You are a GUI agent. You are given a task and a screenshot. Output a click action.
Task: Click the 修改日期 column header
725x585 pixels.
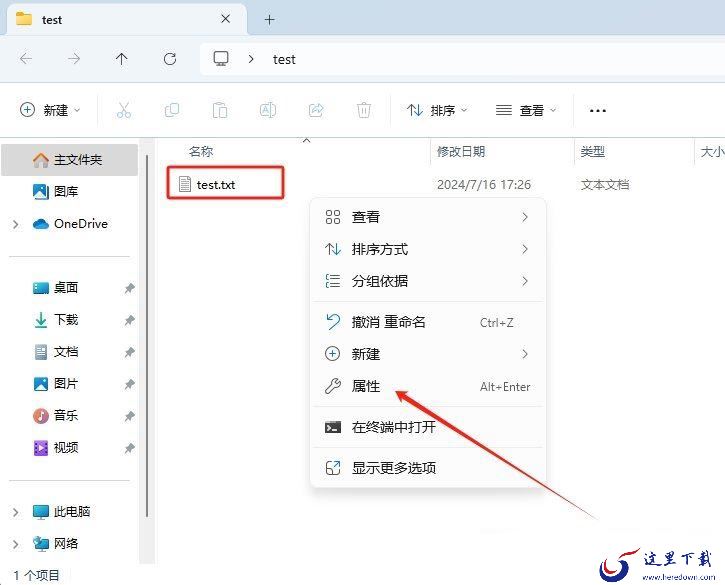point(461,151)
